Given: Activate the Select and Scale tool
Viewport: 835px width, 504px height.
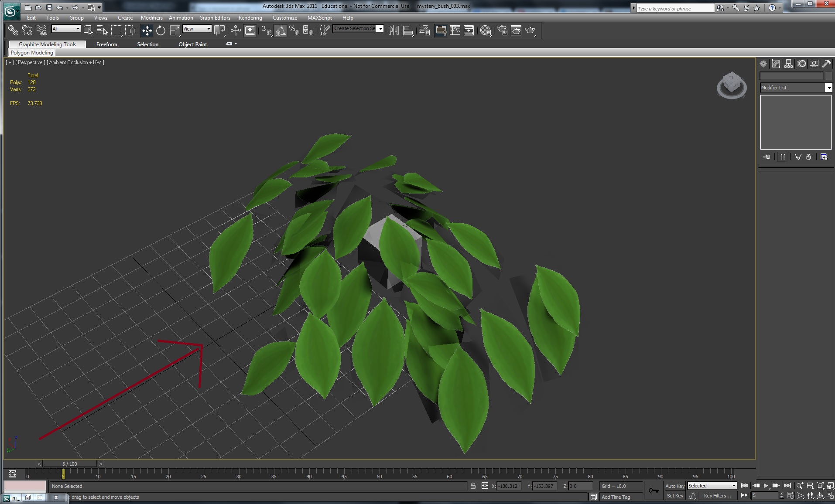Looking at the screenshot, I should (175, 30).
